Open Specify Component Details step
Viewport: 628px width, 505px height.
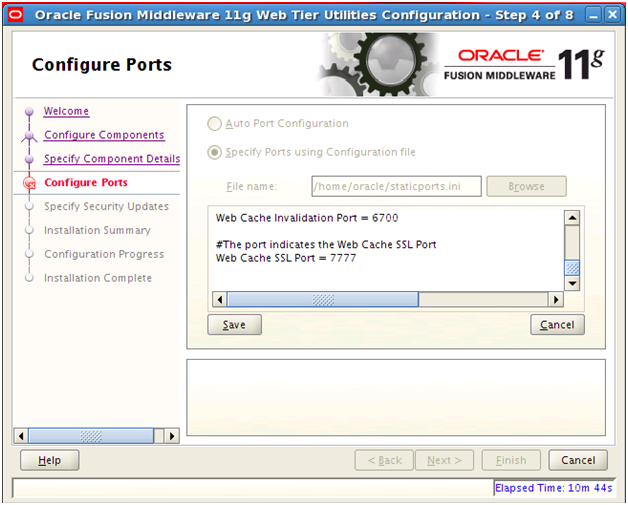(x=112, y=159)
